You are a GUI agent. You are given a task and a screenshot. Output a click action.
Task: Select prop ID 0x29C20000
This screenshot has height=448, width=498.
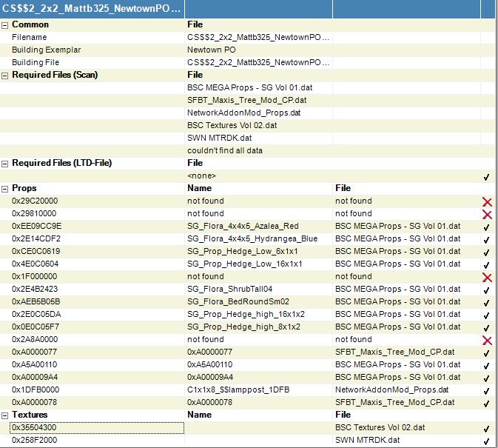(x=35, y=201)
